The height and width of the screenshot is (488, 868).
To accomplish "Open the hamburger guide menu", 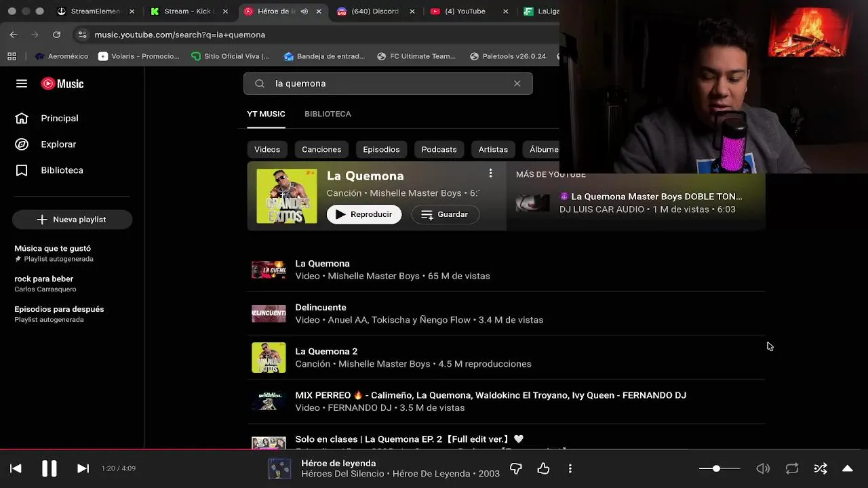I will pyautogui.click(x=22, y=83).
